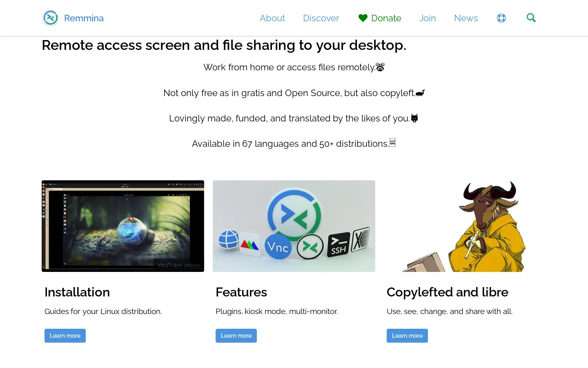Click 'Use, see, change, and share with all.' text
This screenshot has height=368, width=588.
point(450,312)
